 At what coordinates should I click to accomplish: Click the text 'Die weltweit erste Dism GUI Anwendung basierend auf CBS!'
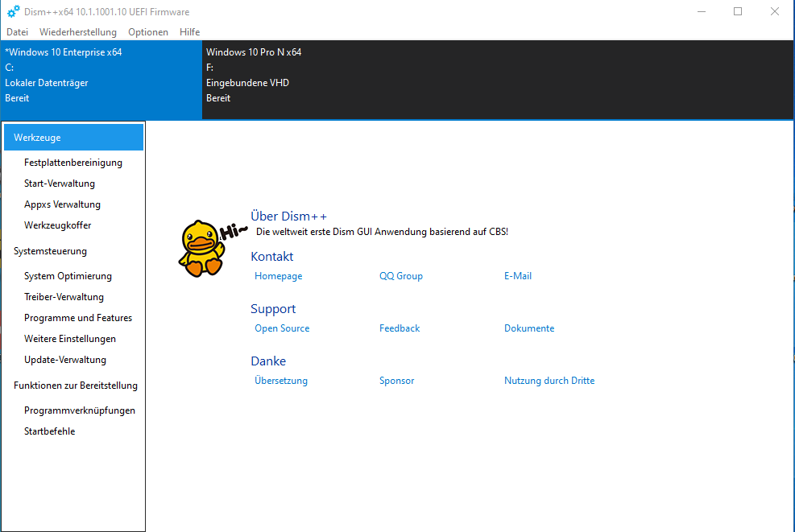point(382,232)
